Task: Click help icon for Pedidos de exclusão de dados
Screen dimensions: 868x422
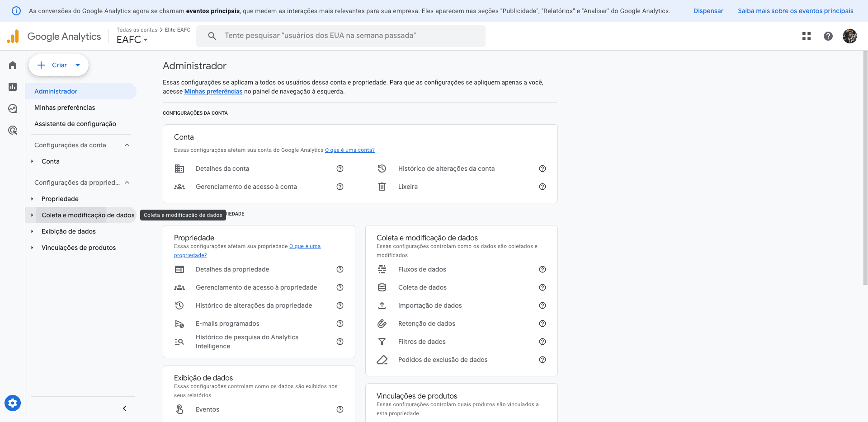Action: (x=542, y=360)
